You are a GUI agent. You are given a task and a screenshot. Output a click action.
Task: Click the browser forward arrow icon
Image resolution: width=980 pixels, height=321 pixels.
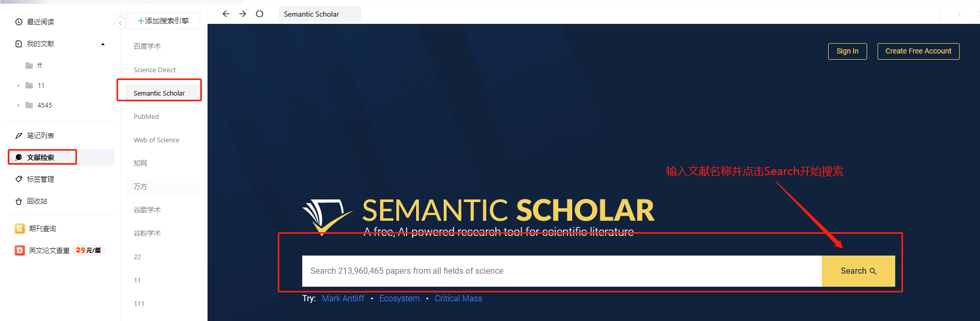(x=242, y=14)
